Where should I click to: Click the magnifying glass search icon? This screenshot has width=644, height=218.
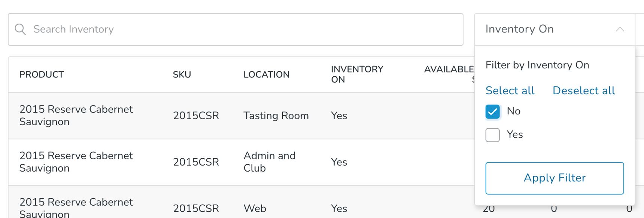20,29
